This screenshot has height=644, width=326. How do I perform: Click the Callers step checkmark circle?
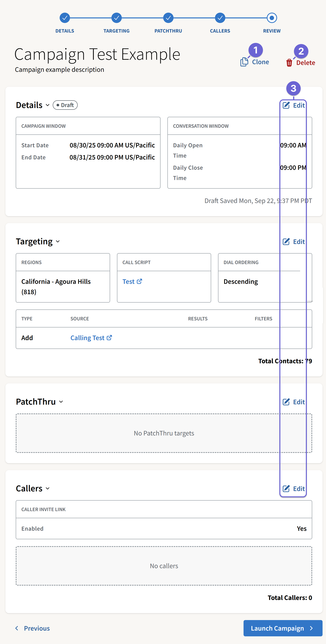click(220, 18)
